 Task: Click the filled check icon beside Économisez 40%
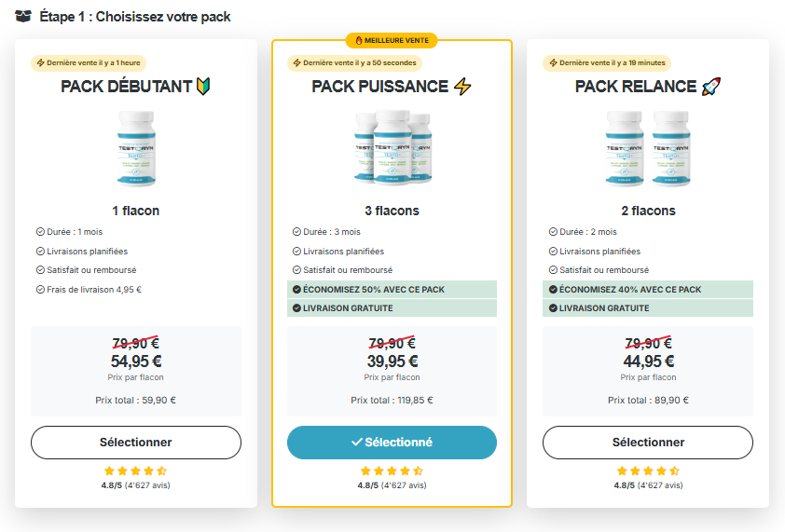tap(553, 289)
